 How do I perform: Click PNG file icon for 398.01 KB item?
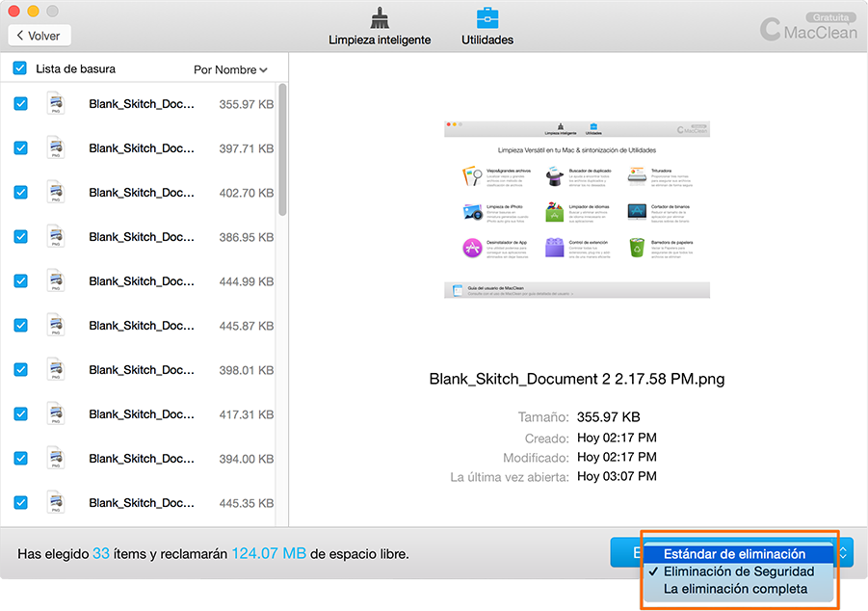(56, 370)
